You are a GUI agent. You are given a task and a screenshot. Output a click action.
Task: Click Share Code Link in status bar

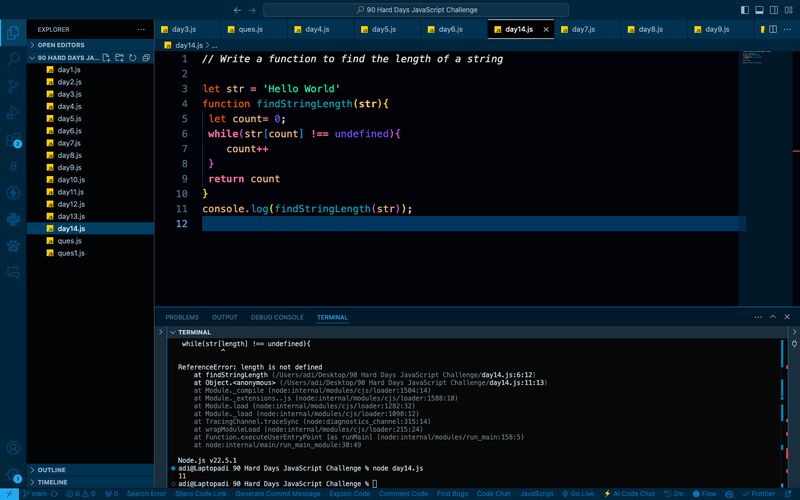click(x=201, y=494)
